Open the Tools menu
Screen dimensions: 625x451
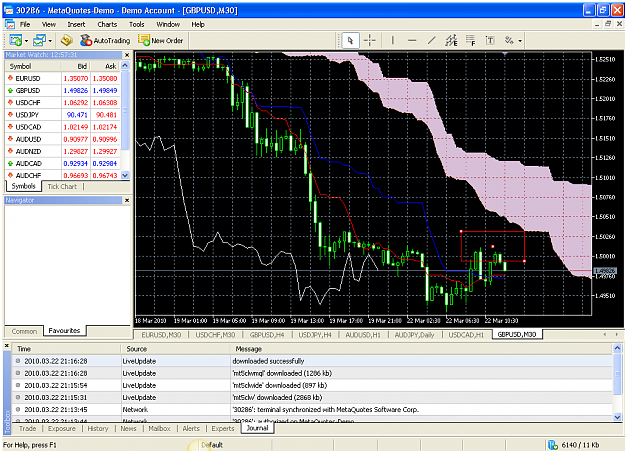coord(136,24)
